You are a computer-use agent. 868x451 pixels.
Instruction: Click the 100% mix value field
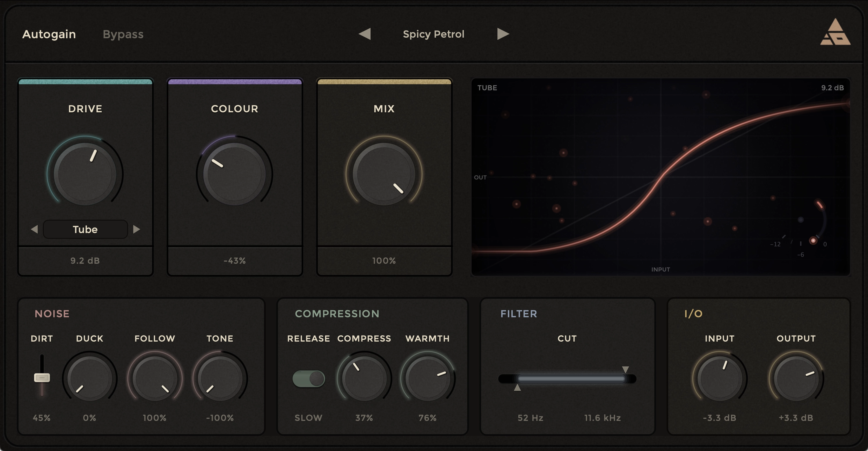384,261
